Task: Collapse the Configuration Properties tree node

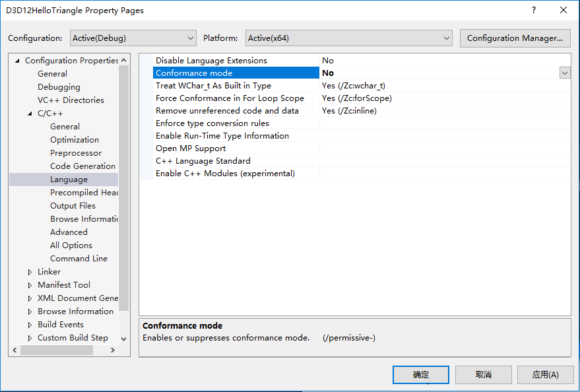Action: point(18,61)
